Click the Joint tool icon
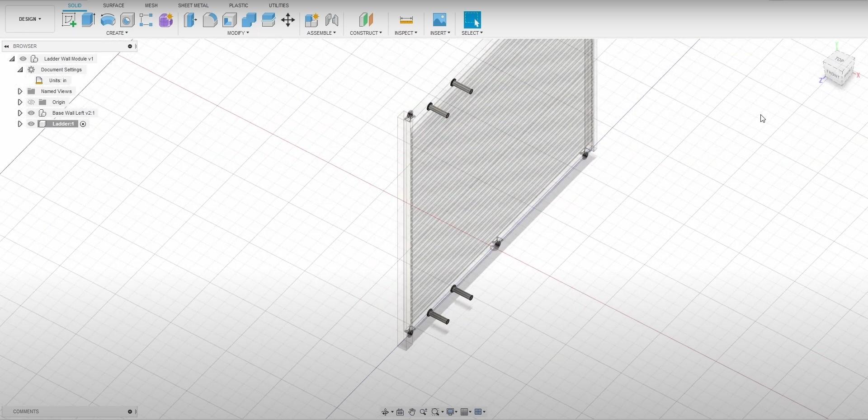 (331, 20)
